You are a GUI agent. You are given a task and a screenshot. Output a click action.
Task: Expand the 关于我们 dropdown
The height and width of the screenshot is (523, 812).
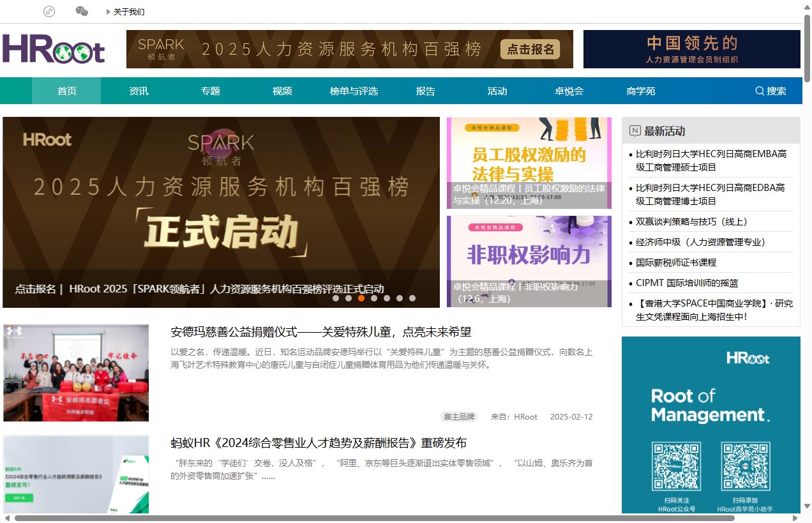click(x=126, y=11)
